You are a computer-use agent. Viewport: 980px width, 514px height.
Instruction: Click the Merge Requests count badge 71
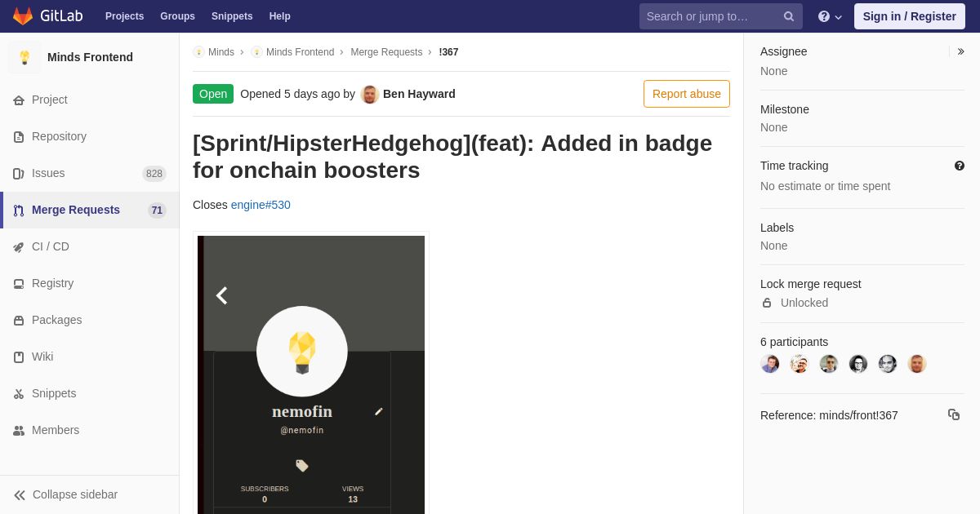coord(157,210)
